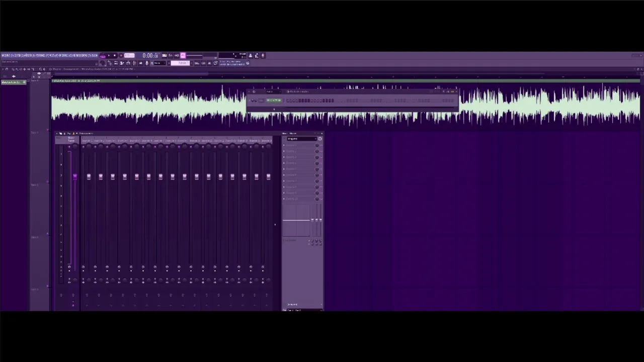Viewport: 644px width, 362px height.
Task: Move the Insert 1 fader in the mixer
Action: click(89, 177)
